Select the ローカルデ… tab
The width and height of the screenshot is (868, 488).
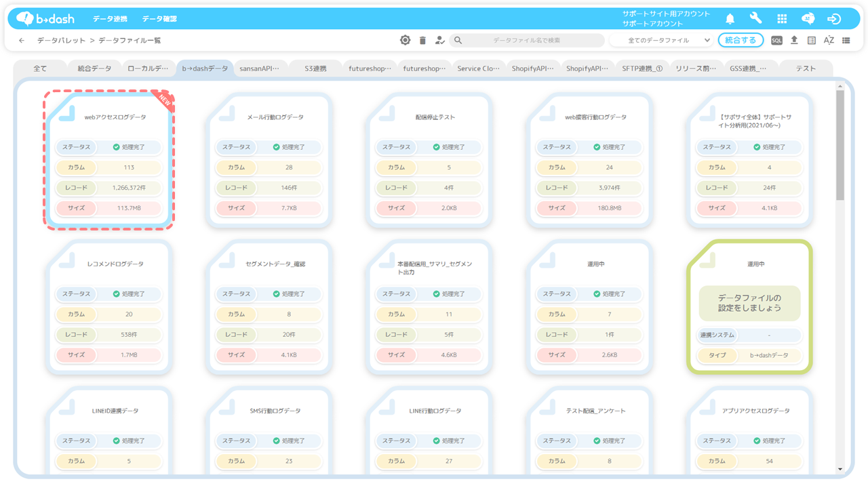(149, 68)
